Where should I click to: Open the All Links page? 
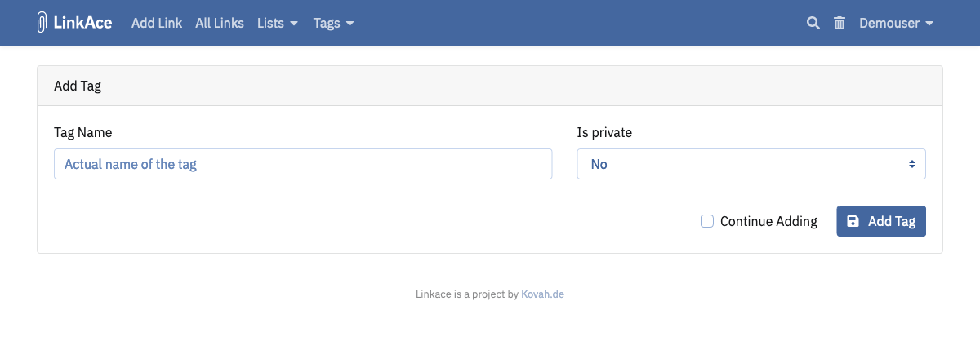pos(220,23)
